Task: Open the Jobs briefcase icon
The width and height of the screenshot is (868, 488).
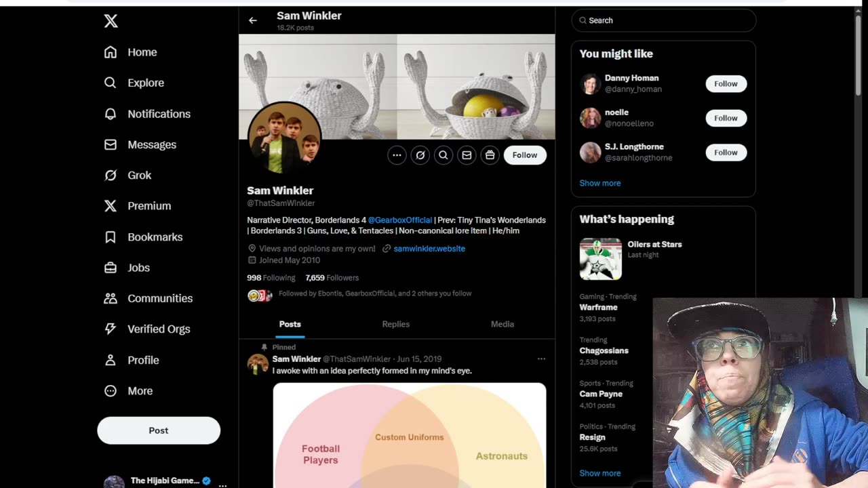Action: coord(111,268)
